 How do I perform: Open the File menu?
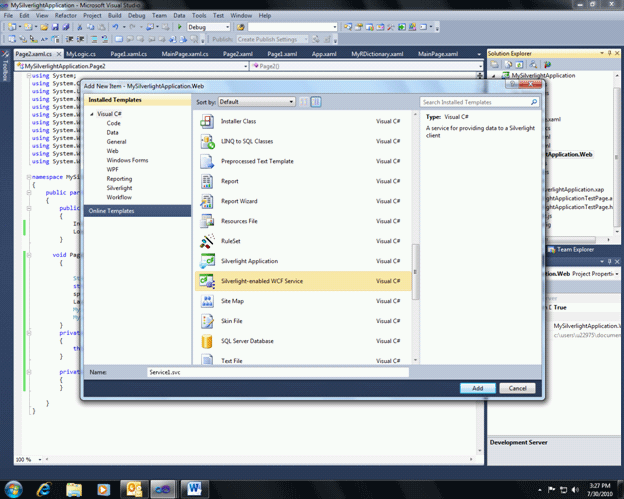click(x=8, y=16)
